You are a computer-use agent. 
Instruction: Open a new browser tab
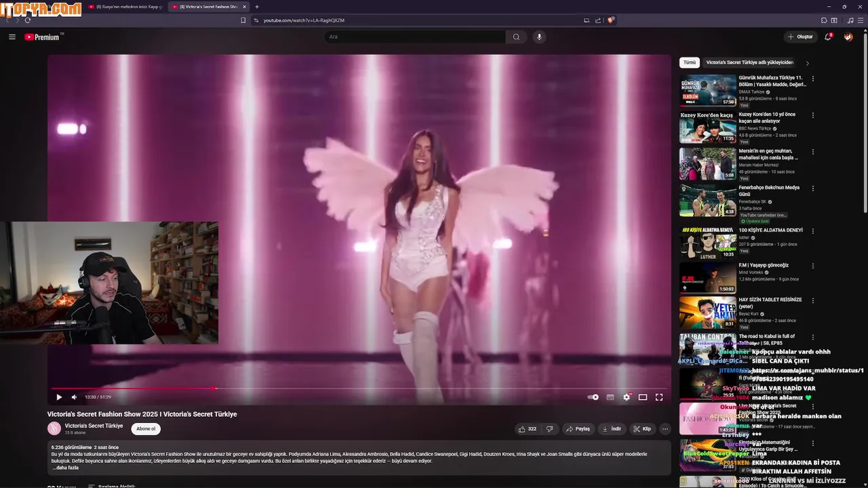256,7
